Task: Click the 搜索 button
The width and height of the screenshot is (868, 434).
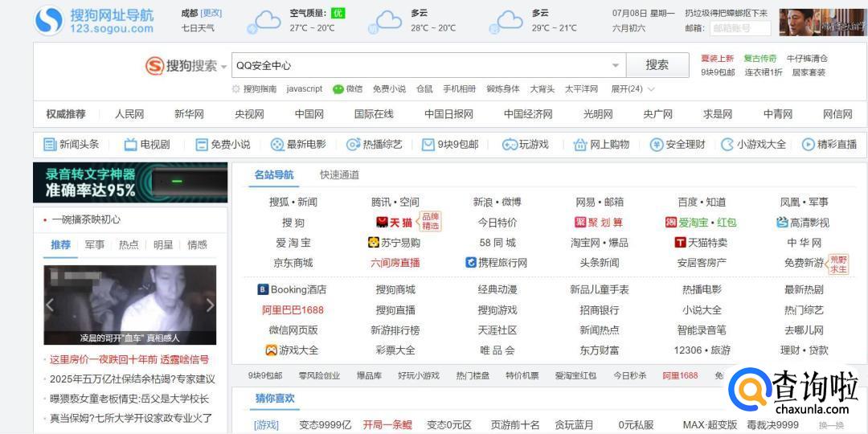Action: click(657, 65)
